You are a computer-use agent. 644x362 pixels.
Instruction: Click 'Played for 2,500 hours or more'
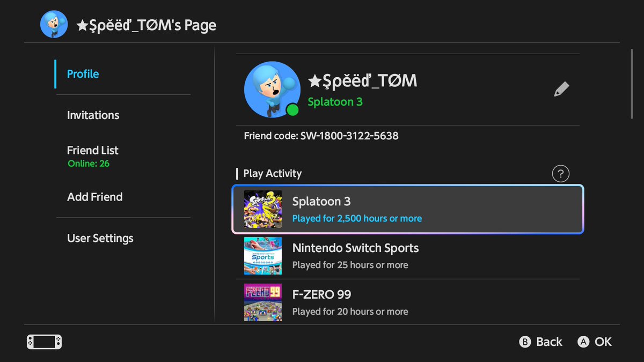pyautogui.click(x=357, y=218)
